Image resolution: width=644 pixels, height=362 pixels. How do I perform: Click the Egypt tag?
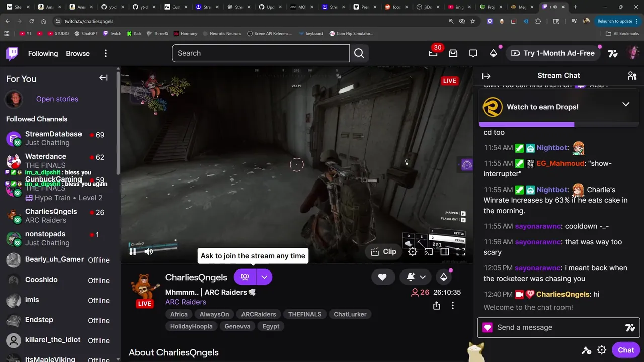click(271, 326)
